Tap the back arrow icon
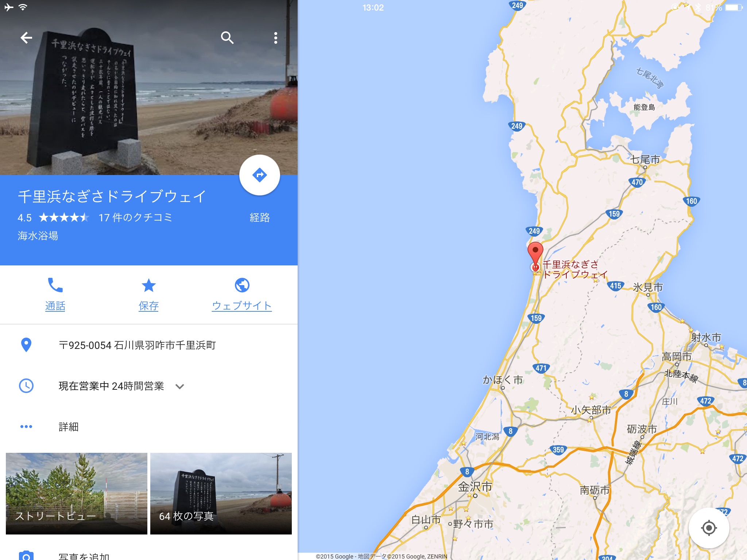Image resolution: width=747 pixels, height=560 pixels. coord(26,38)
